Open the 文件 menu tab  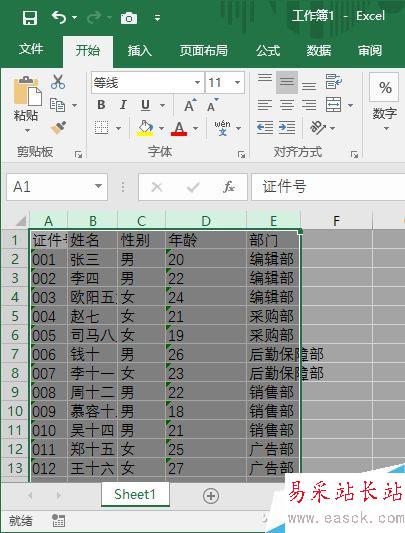pyautogui.click(x=31, y=49)
